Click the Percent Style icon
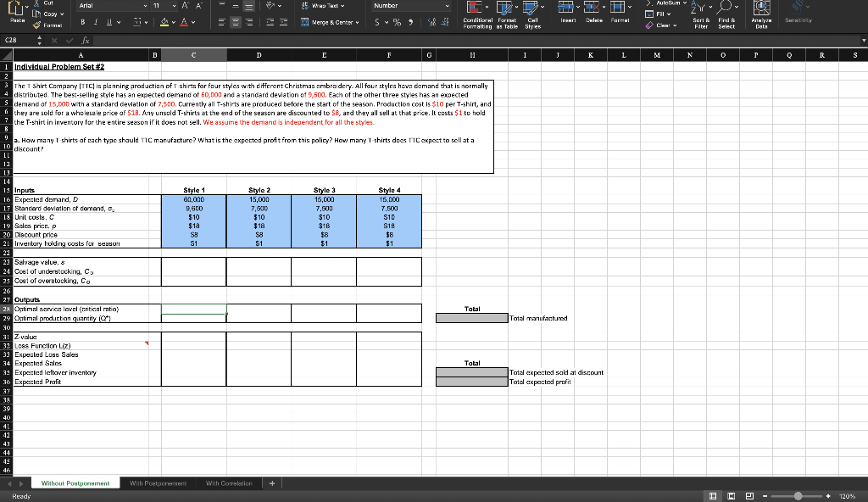868x502 pixels. click(396, 21)
